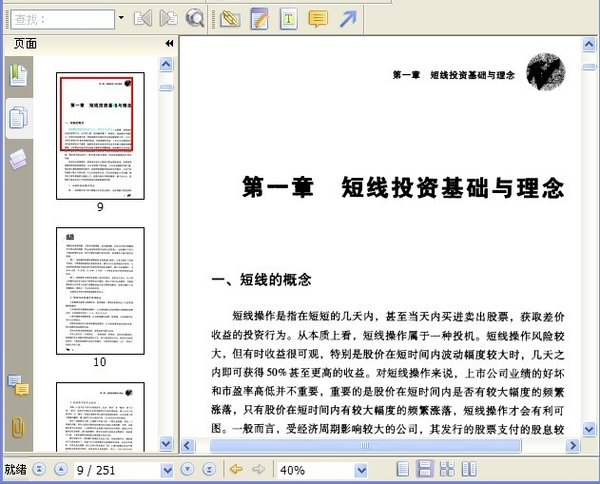
Task: Open the pages thumbnail sidebar panel
Action: click(18, 118)
